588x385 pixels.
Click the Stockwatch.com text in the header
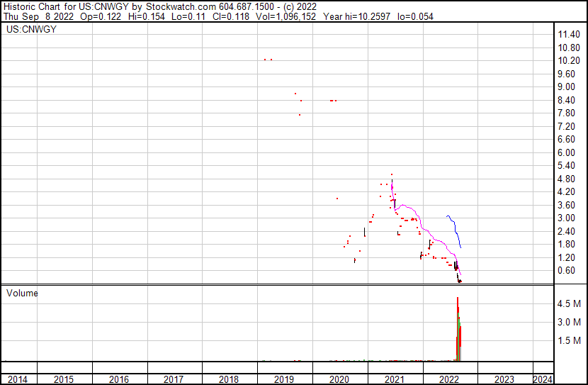(175, 6)
